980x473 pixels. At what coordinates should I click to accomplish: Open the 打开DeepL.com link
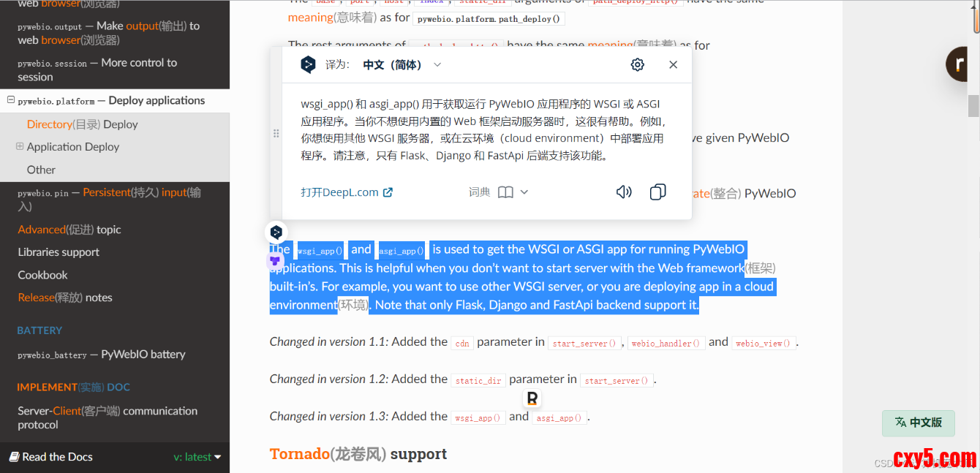pos(347,192)
